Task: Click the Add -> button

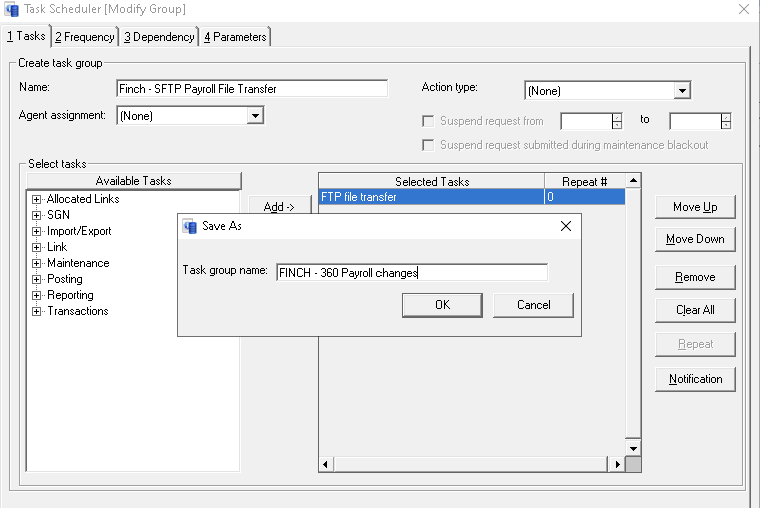Action: pyautogui.click(x=279, y=206)
